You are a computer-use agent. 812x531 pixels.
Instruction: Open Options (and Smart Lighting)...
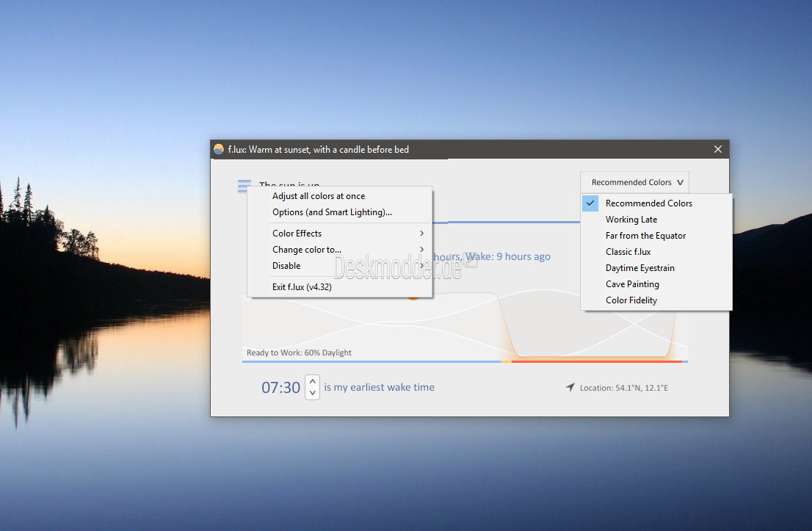340,212
